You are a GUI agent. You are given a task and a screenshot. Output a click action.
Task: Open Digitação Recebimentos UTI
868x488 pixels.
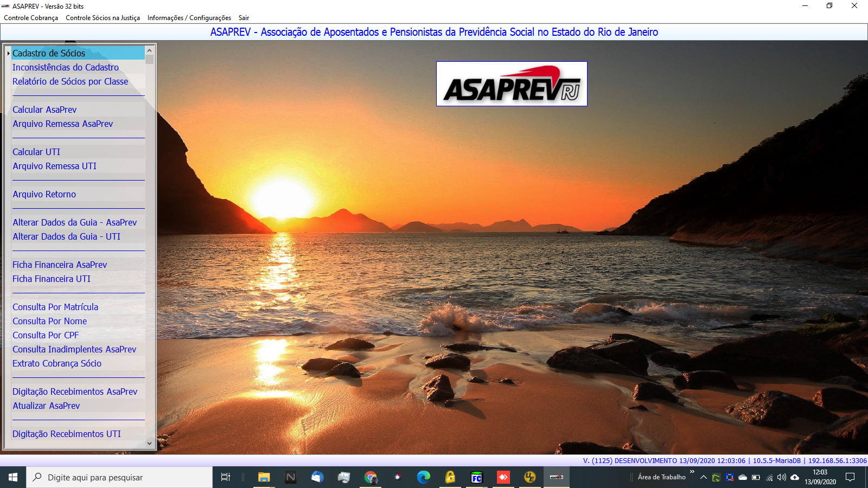click(x=78, y=434)
